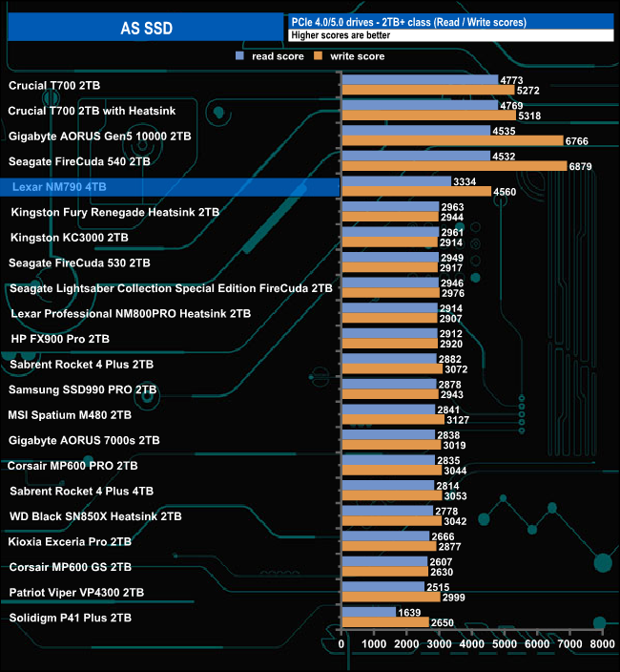620x672 pixels.
Task: Click the write score value 5272
Action: [527, 91]
